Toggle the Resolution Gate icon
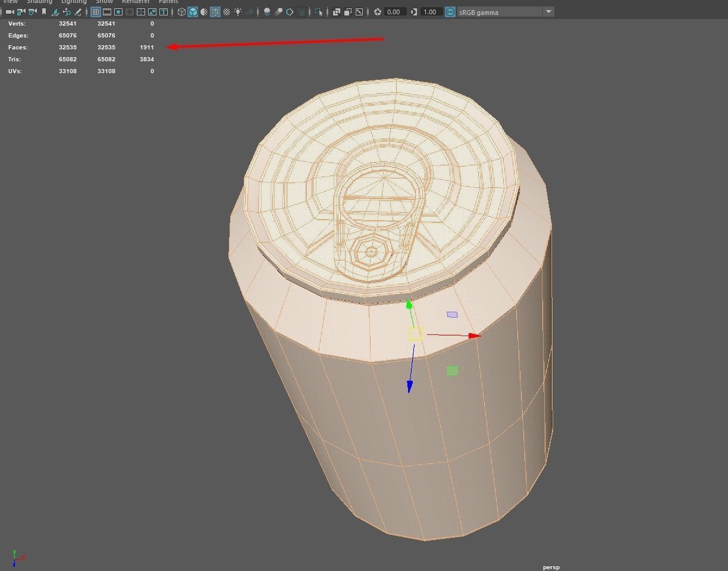Image resolution: width=728 pixels, height=571 pixels. pyautogui.click(x=118, y=12)
